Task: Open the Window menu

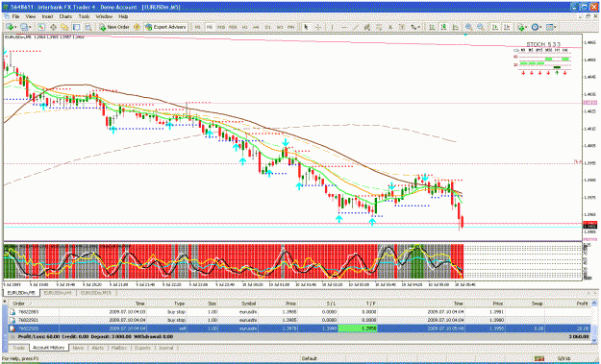Action: click(x=104, y=17)
